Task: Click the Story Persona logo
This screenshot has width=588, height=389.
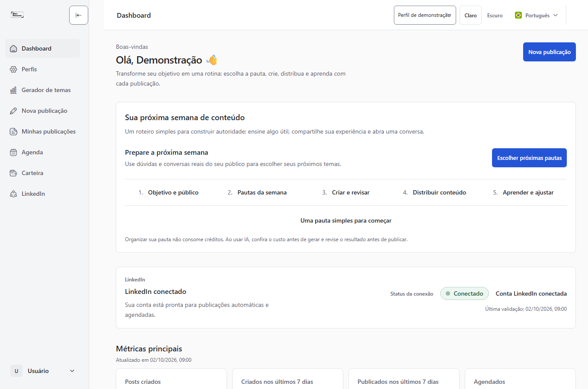Action: [17, 15]
